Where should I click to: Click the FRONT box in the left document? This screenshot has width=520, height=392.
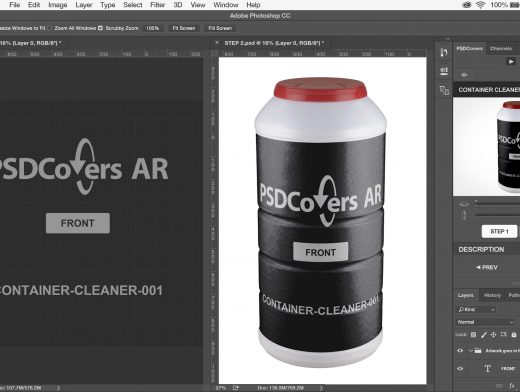(78, 223)
